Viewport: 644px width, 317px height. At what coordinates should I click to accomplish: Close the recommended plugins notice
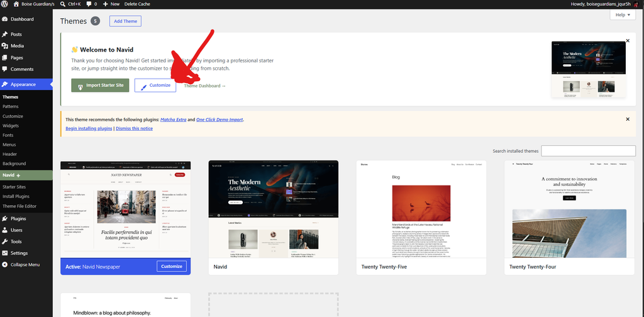[628, 119]
